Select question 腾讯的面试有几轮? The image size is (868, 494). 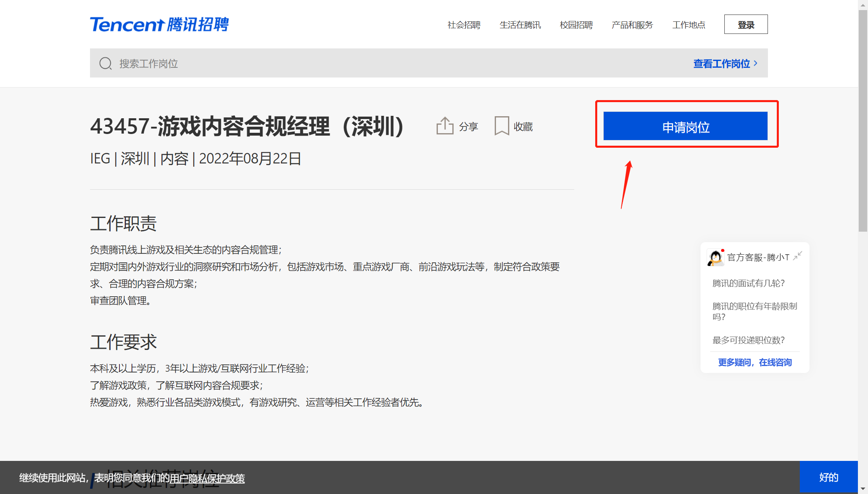pos(748,283)
